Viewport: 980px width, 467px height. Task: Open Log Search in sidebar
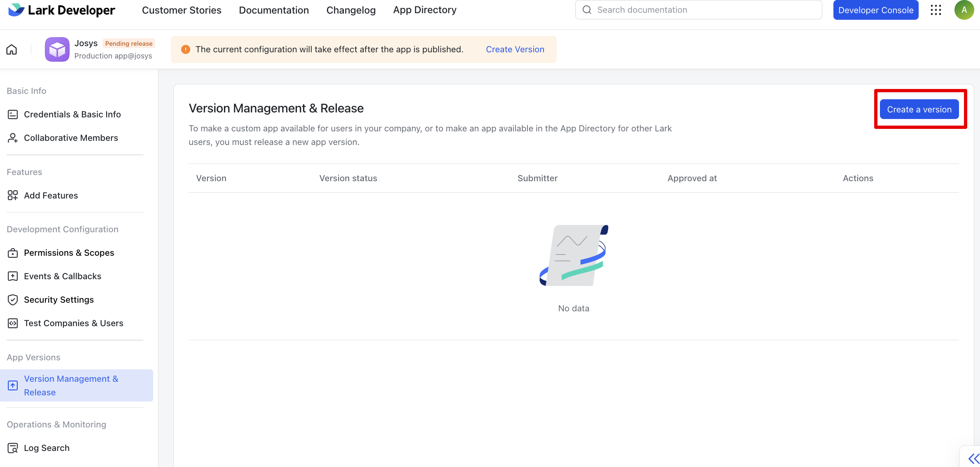[x=47, y=448]
